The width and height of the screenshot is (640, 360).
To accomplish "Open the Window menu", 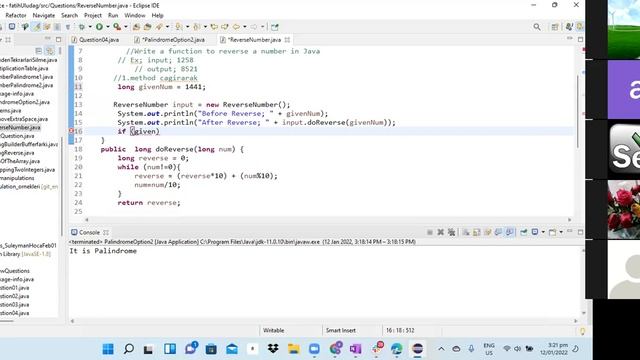I will pos(135,15).
